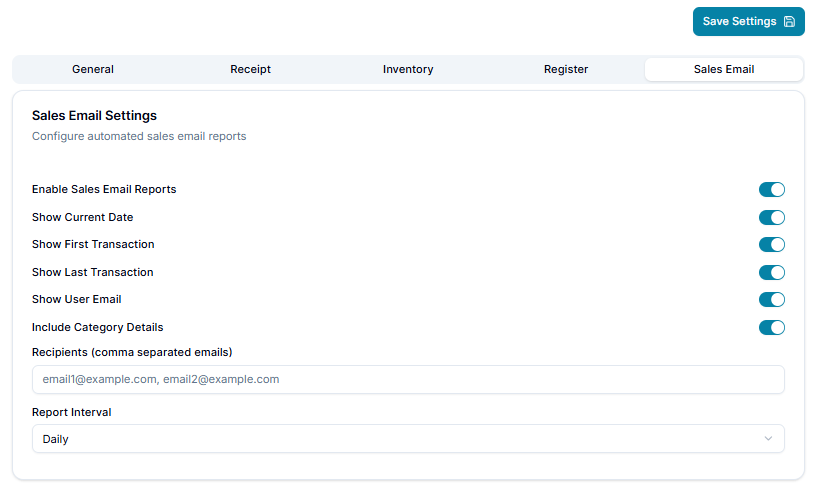Select the Register tab
This screenshot has width=816, height=492.
(x=566, y=69)
